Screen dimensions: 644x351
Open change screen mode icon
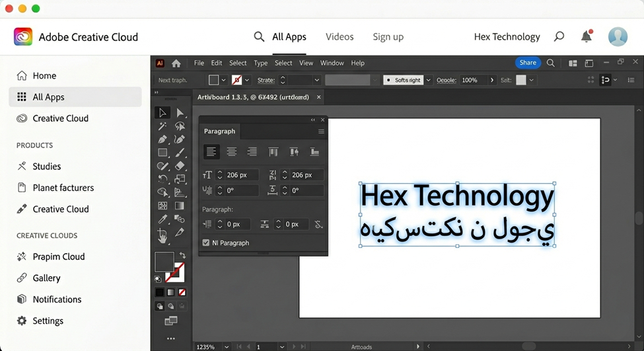pos(171,321)
